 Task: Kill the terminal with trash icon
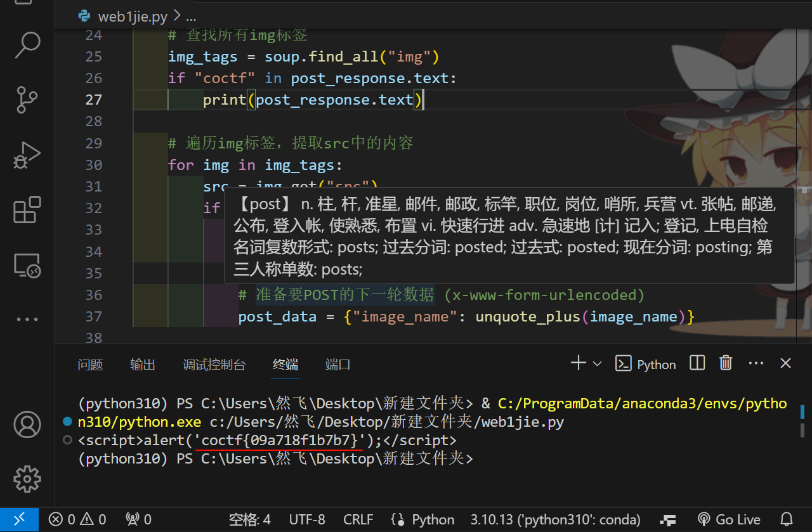click(726, 363)
